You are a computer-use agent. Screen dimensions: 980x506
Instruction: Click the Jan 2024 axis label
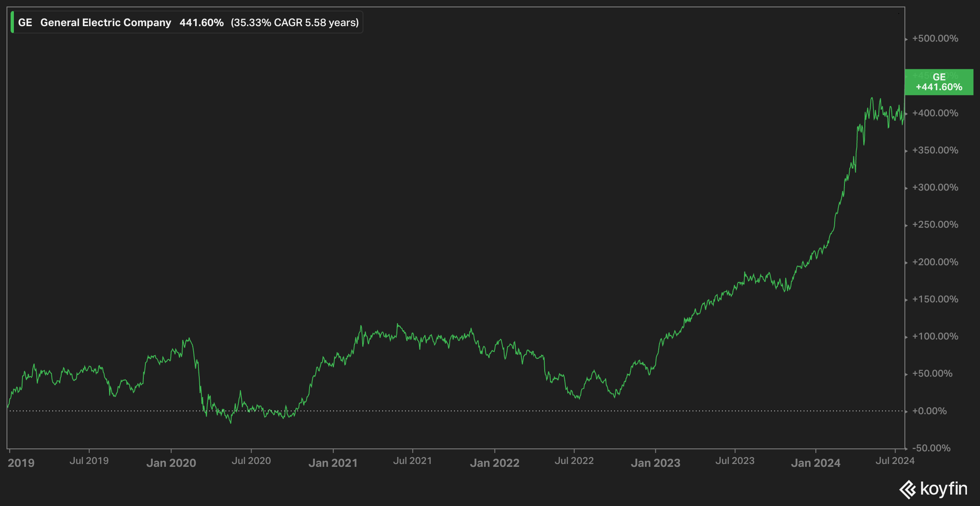pos(815,463)
